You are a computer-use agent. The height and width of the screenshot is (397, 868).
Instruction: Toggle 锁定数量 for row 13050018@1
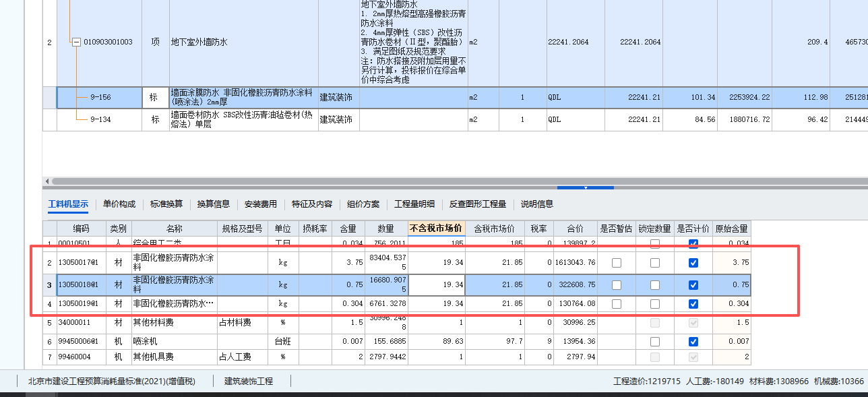pyautogui.click(x=655, y=285)
